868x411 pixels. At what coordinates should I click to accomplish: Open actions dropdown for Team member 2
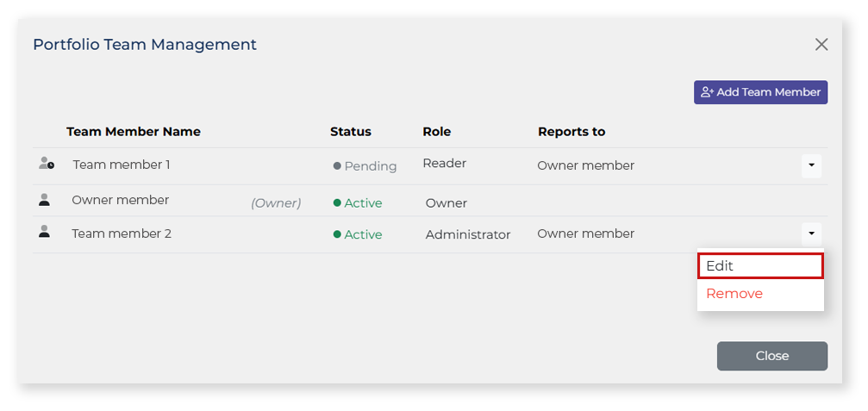[x=811, y=234]
